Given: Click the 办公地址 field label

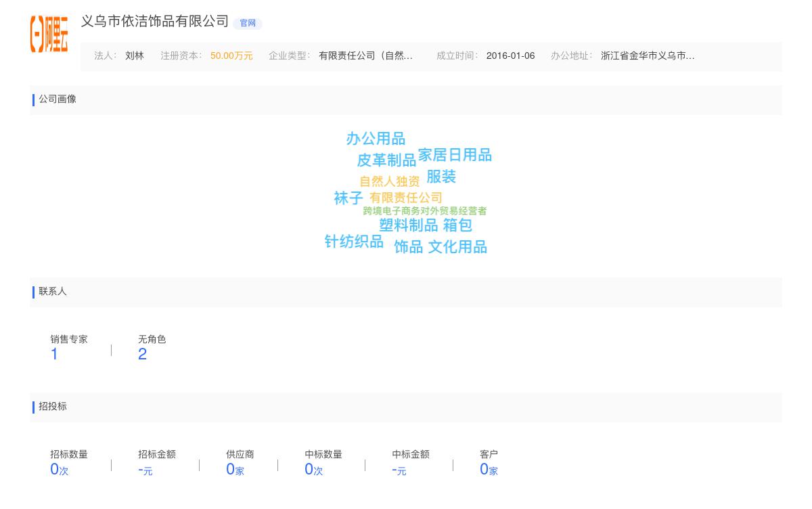Looking at the screenshot, I should point(571,56).
